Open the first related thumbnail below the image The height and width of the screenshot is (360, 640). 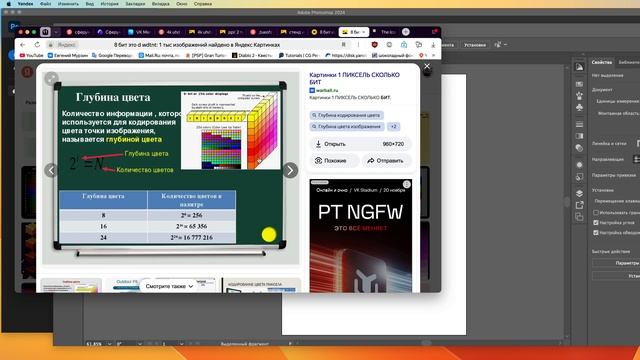pyautogui.click(x=71, y=285)
